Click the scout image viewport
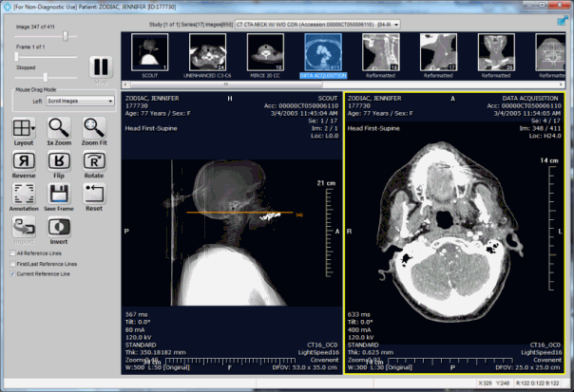The width and height of the screenshot is (574, 392). [x=232, y=233]
